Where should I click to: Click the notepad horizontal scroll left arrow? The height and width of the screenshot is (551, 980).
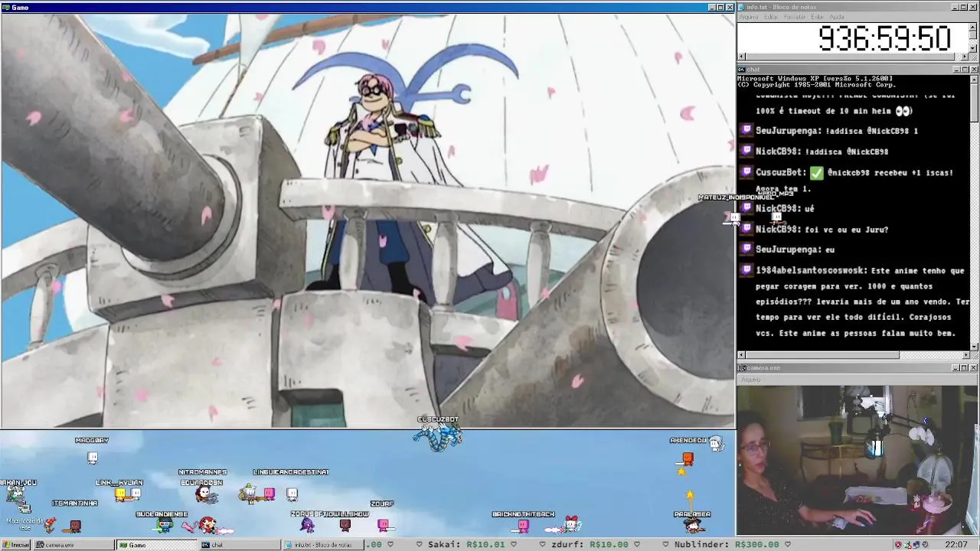tap(741, 57)
